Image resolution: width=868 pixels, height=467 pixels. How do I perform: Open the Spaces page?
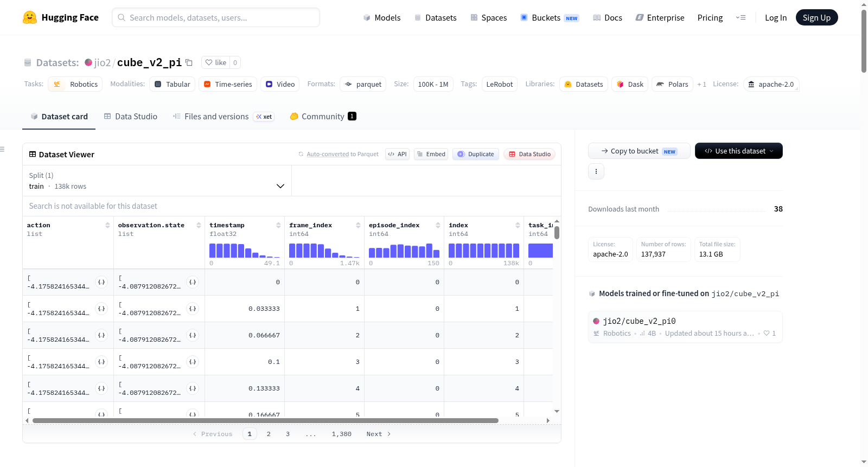[x=488, y=17]
